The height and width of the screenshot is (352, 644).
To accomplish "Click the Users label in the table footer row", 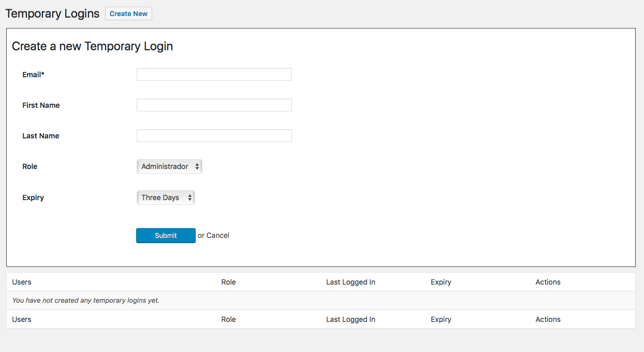I will pyautogui.click(x=22, y=319).
